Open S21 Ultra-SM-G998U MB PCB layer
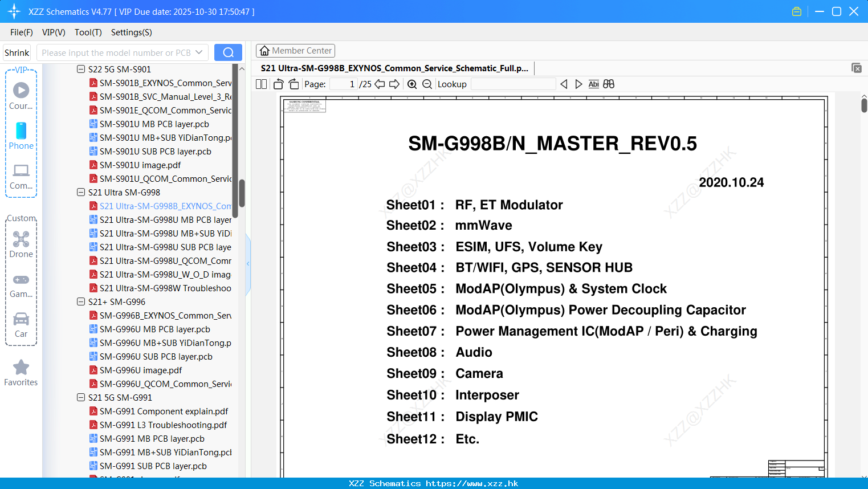868x489 pixels. click(161, 219)
